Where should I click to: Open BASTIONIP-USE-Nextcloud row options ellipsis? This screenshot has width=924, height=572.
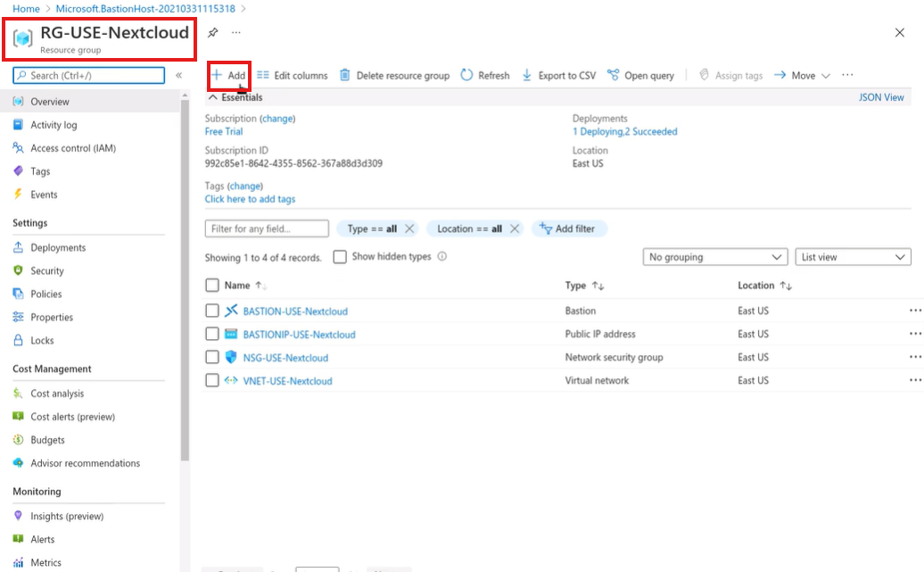[x=915, y=334]
